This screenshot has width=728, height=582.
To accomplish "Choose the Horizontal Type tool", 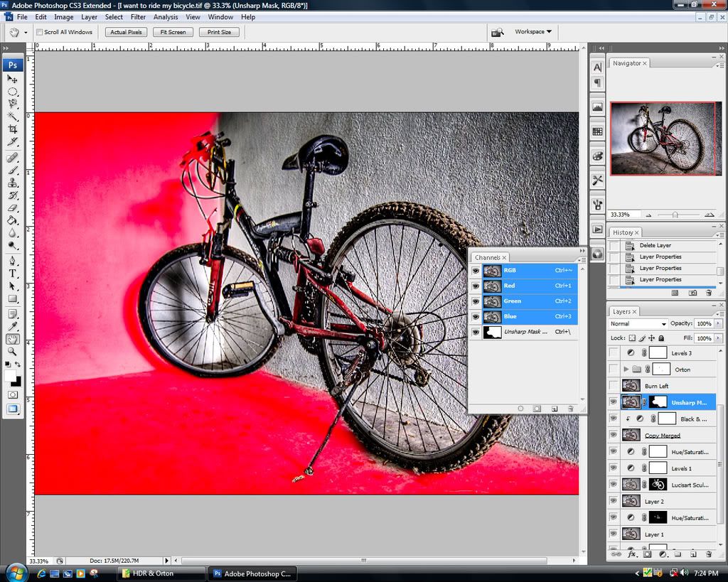I will (x=13, y=273).
